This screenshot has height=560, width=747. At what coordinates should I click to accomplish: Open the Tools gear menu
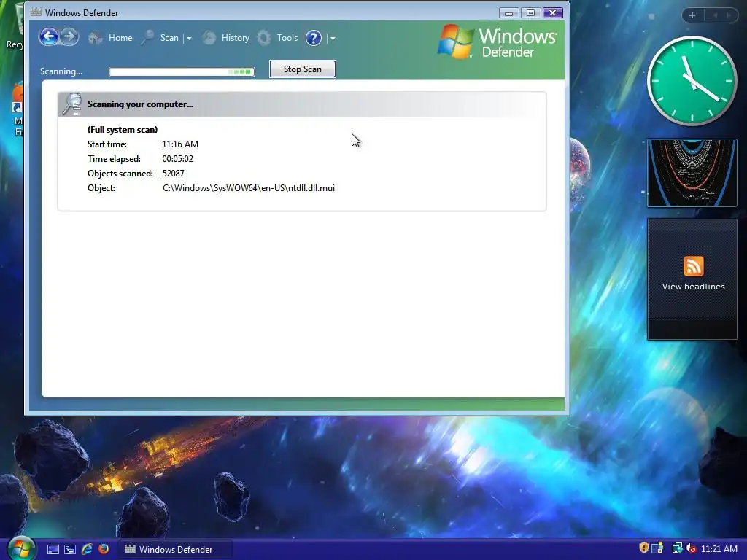[277, 38]
